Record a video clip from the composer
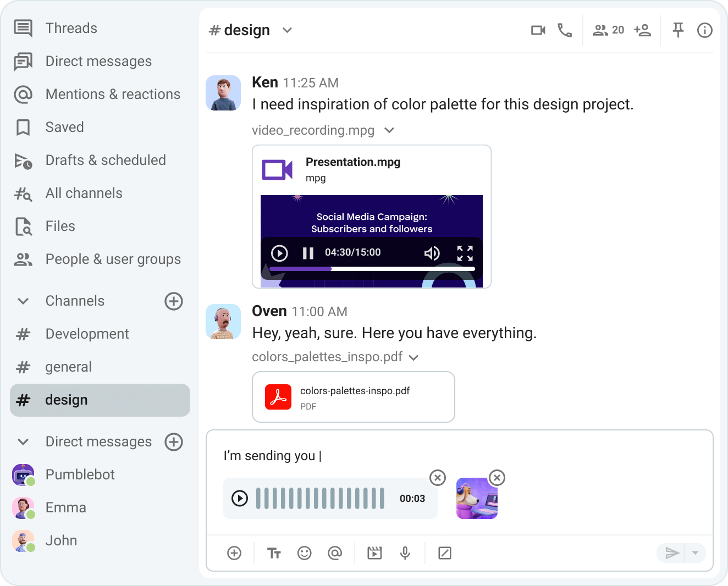Viewport: 728px width, 586px height. (x=374, y=553)
